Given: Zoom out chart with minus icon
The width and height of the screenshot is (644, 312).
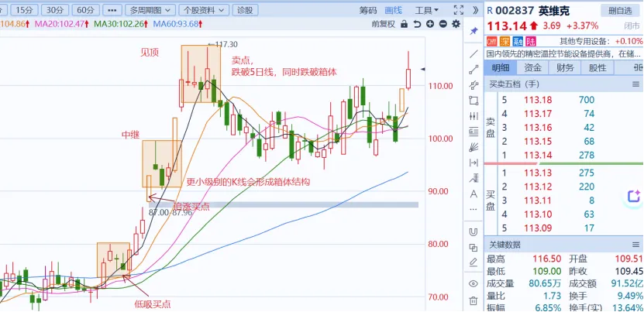Looking at the screenshot, I should click(443, 24).
